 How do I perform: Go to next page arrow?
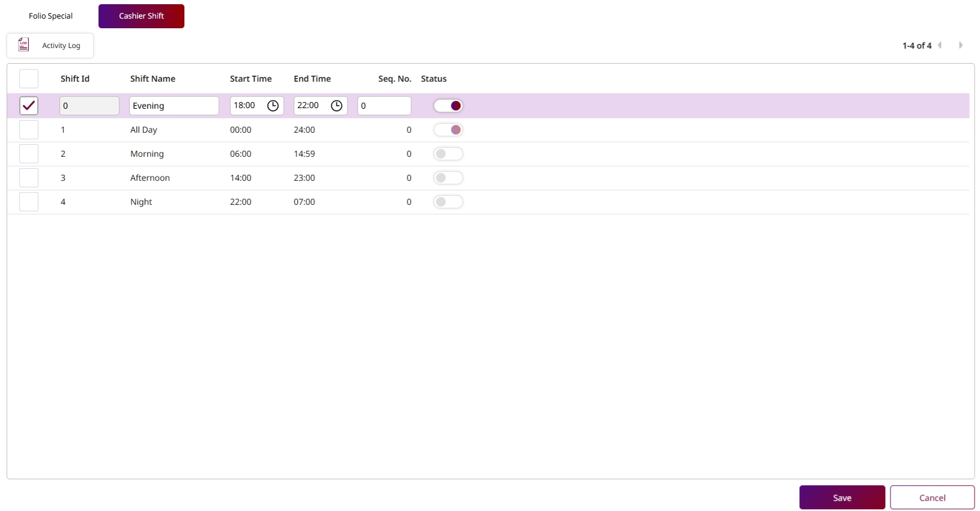[961, 45]
